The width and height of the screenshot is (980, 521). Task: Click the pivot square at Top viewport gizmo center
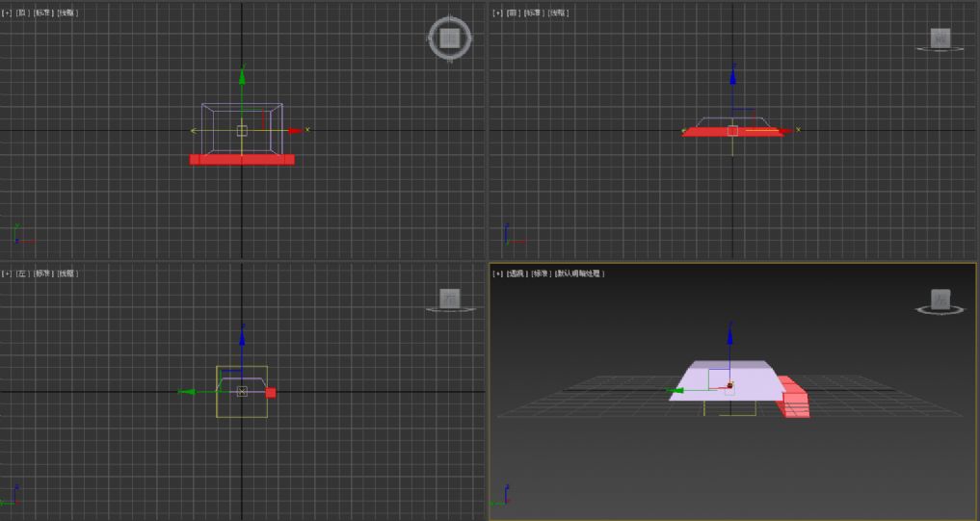pyautogui.click(x=242, y=131)
